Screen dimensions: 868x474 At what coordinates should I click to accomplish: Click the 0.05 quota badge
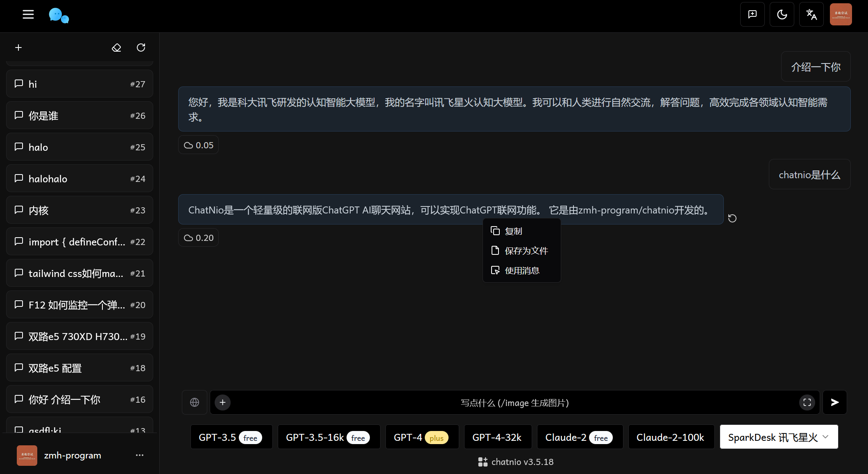click(199, 145)
